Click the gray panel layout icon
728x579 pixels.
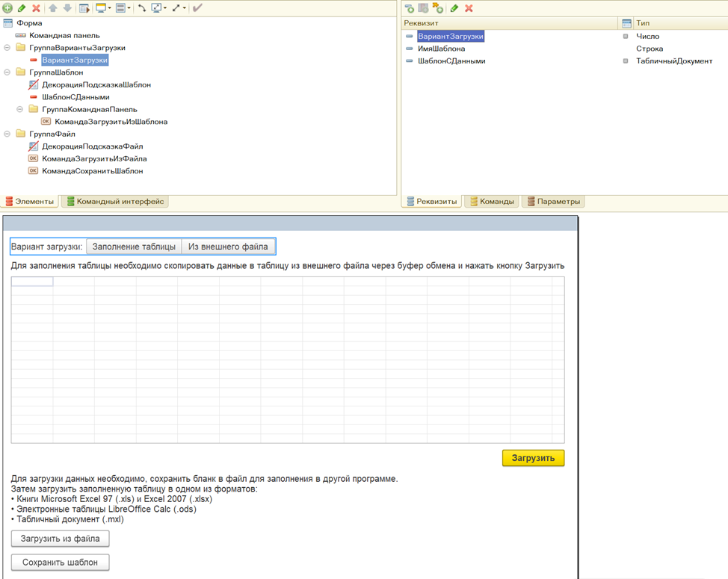tap(121, 8)
